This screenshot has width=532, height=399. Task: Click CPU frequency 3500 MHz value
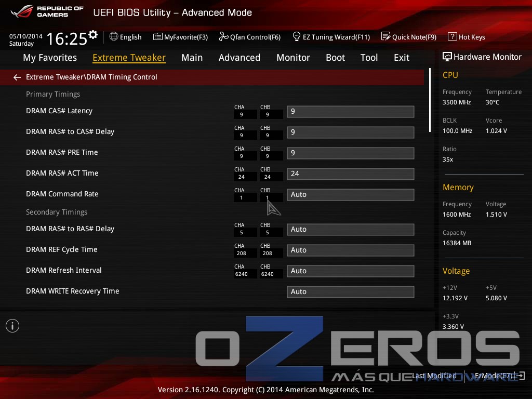[x=456, y=102]
